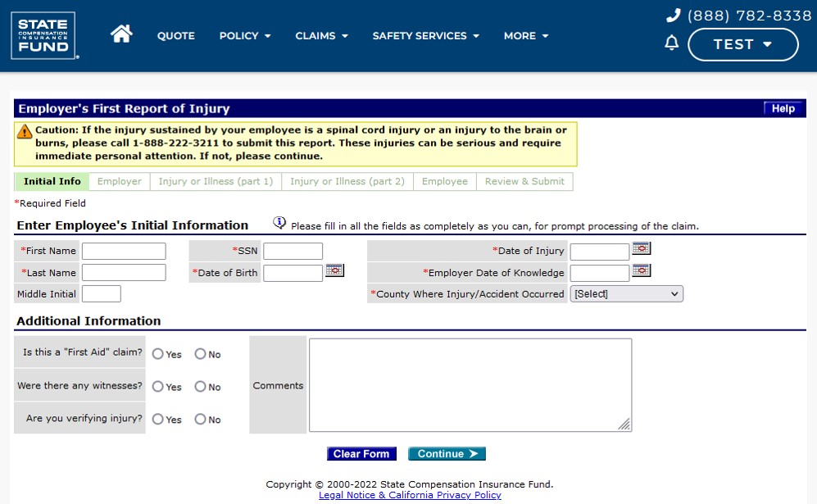Open the notifications bell
Screen dimensions: 817x504
[x=672, y=43]
